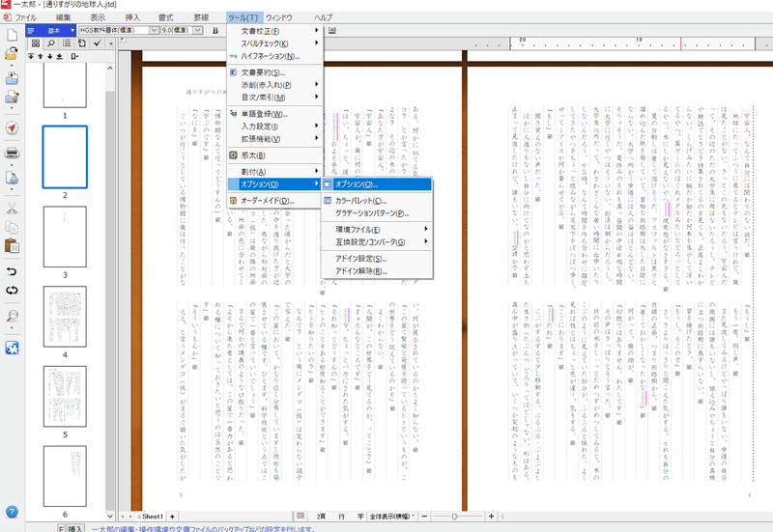Select アドイン解除(R) entry

click(x=377, y=271)
